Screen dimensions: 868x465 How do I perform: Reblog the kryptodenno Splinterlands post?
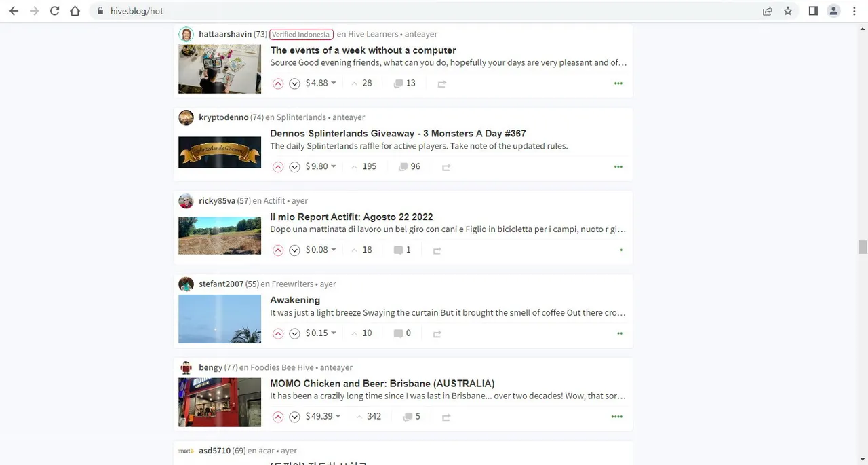point(446,167)
